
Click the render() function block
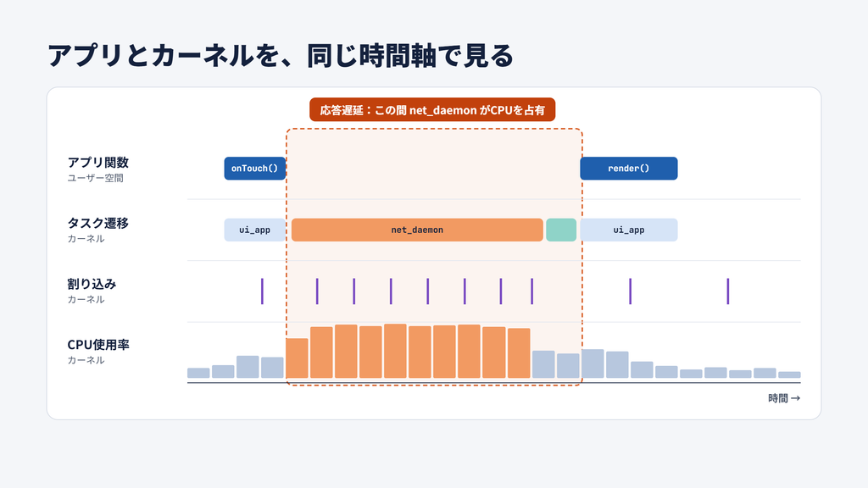pos(629,169)
